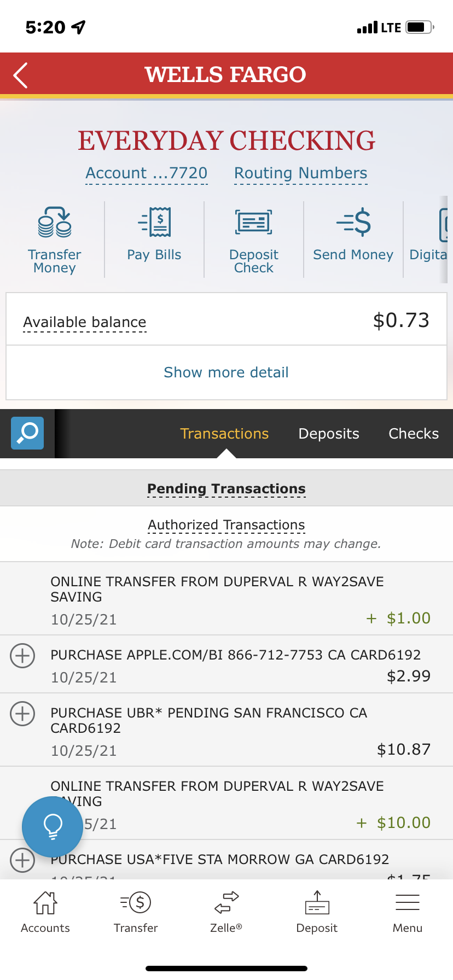This screenshot has height=980, width=453.
Task: Switch to the Deposits tab
Action: [x=329, y=434]
